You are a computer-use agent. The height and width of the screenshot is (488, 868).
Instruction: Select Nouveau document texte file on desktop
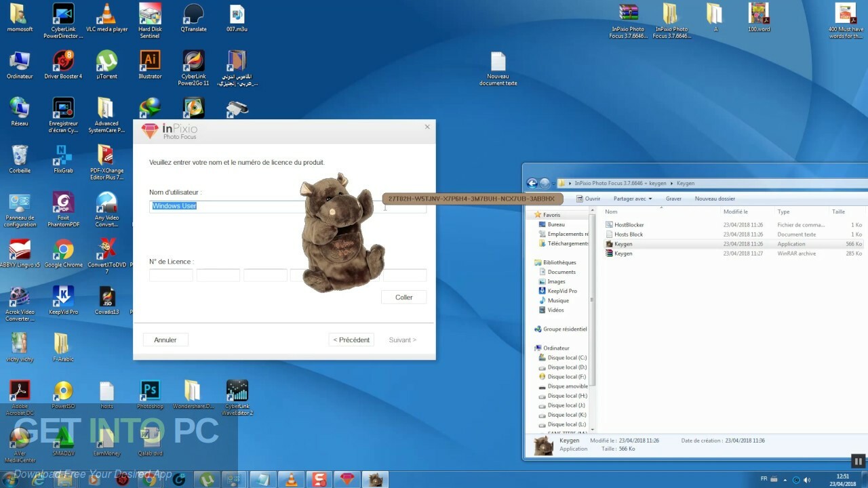(498, 69)
